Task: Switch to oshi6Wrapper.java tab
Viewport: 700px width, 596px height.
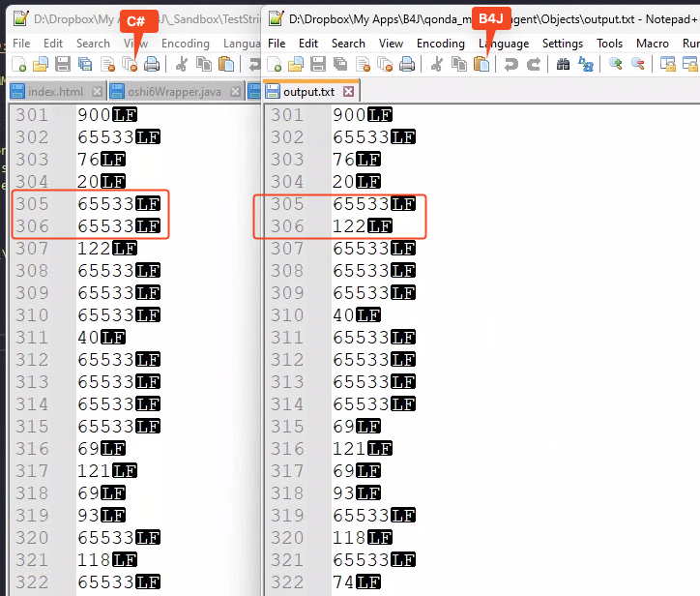Action: 174,92
